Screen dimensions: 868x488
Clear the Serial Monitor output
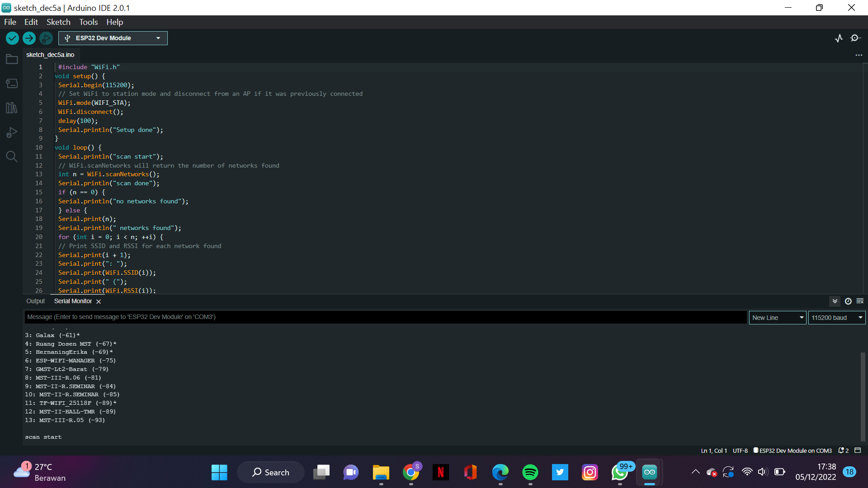click(860, 301)
